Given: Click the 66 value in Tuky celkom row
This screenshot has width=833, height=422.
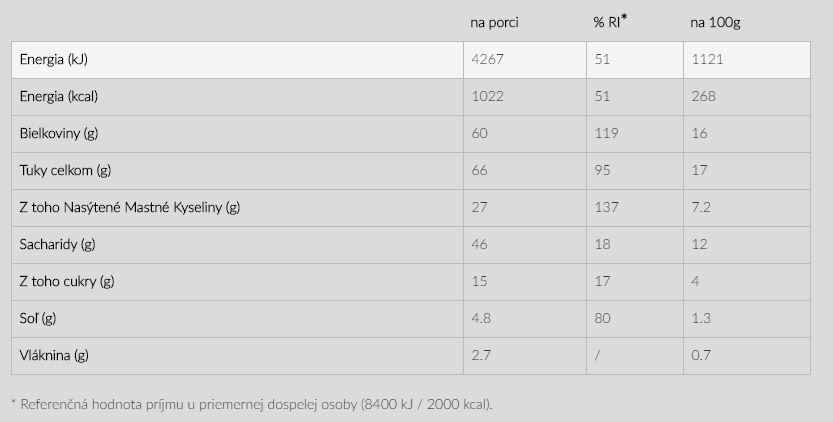Looking at the screenshot, I should pos(479,171).
